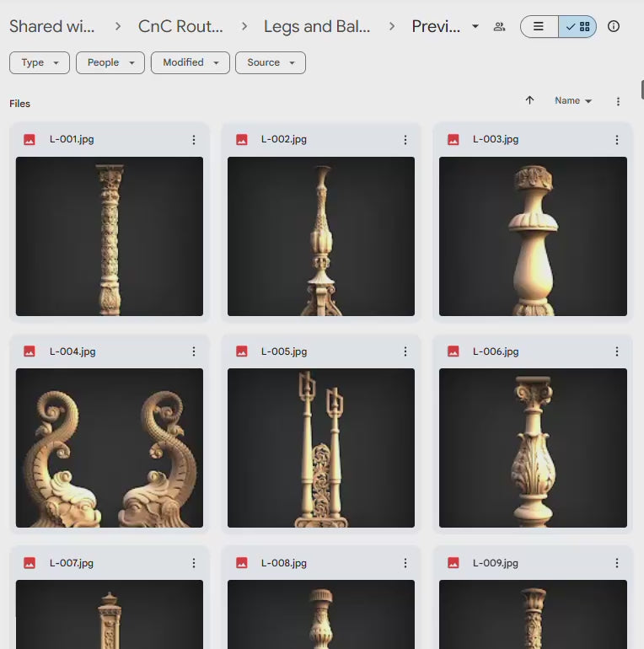644x649 pixels.
Task: Open the Source filter dropdown
Action: click(271, 63)
